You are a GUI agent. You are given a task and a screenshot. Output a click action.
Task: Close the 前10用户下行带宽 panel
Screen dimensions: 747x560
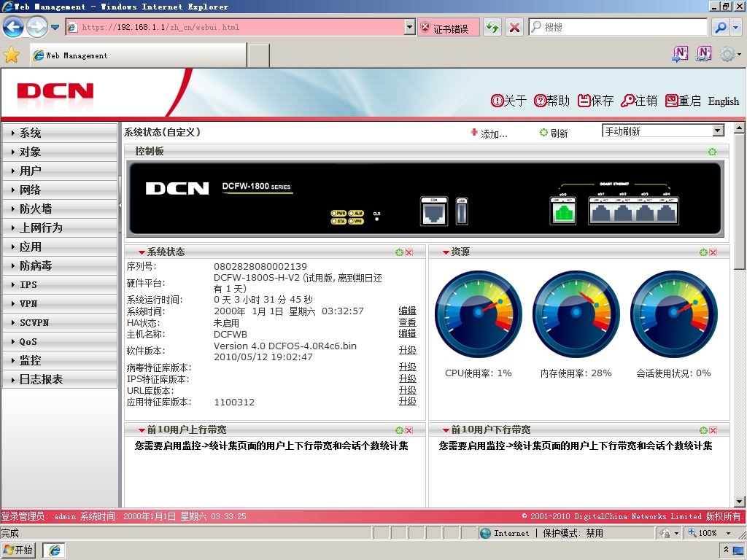(713, 430)
